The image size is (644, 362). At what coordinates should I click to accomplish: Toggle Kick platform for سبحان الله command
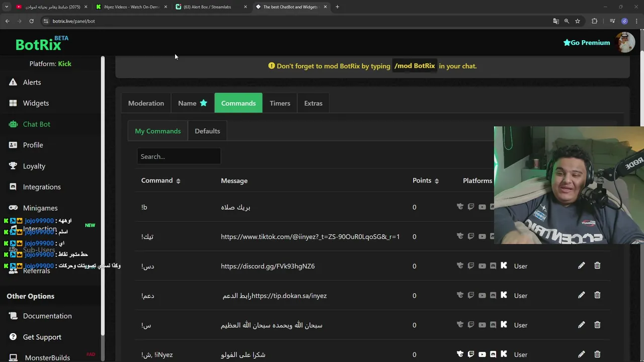(x=504, y=325)
